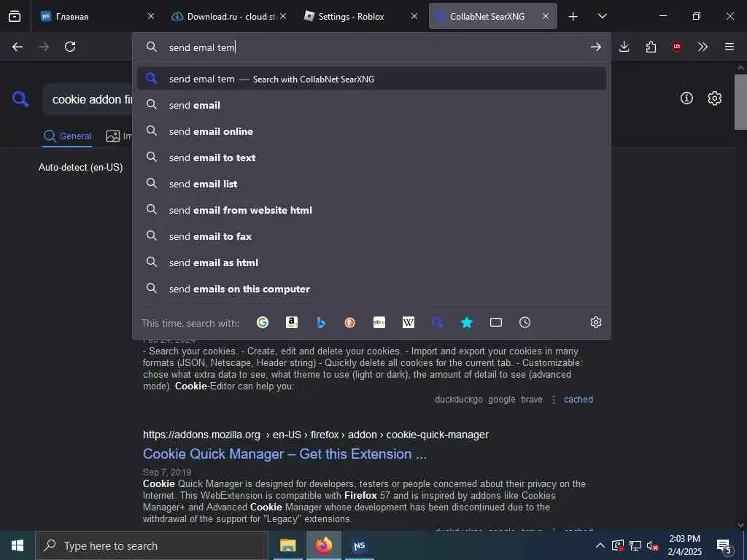
Task: Click the address bar text field
Action: click(371, 47)
